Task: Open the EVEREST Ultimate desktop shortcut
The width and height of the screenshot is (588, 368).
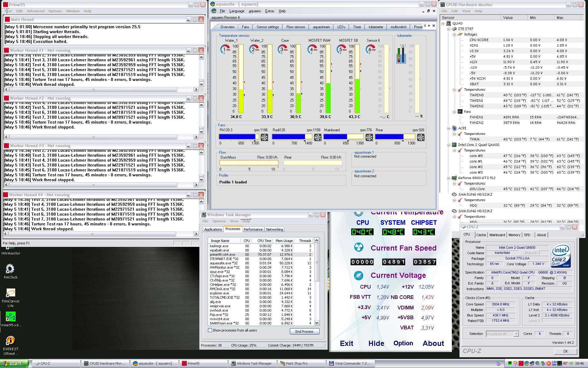Action: pyautogui.click(x=10, y=346)
